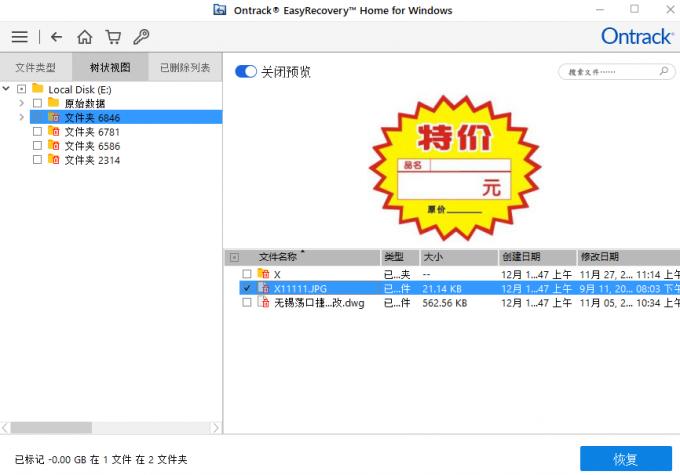Click the dwg file icon
Image resolution: width=680 pixels, height=475 pixels.
263,302
